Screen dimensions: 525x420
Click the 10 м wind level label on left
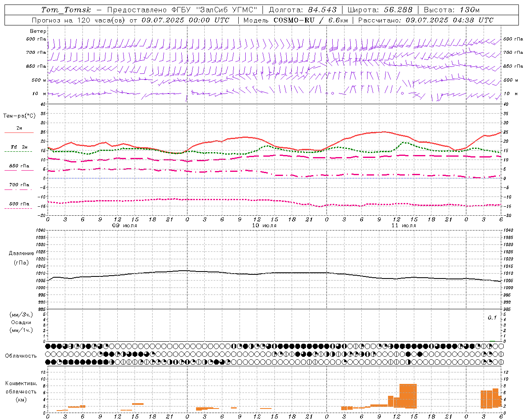tap(39, 94)
